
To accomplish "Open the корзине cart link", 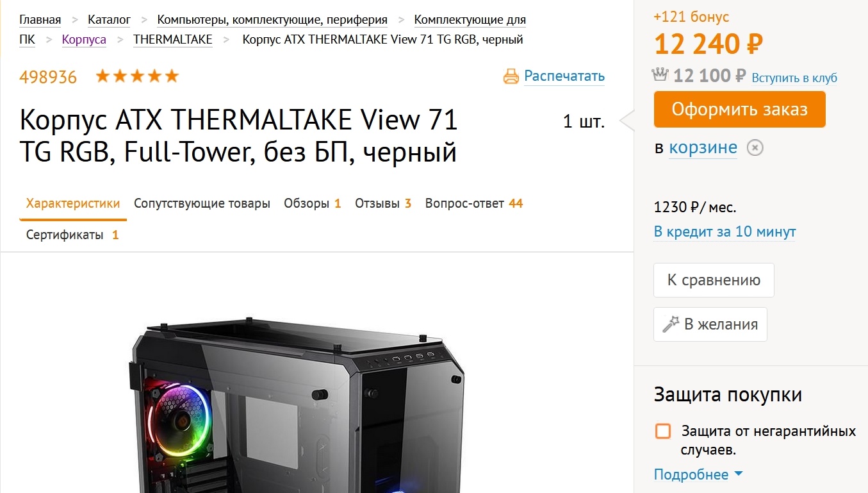I will 703,148.
